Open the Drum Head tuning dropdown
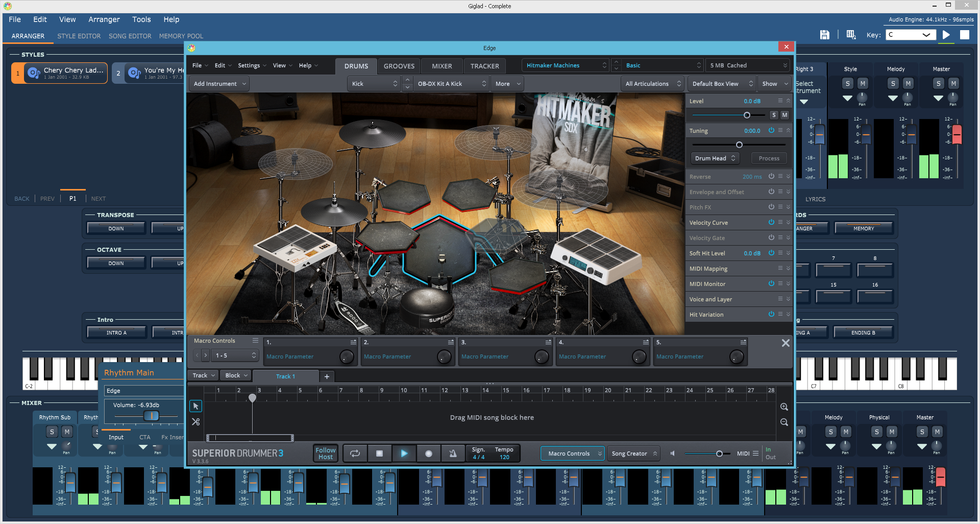Viewport: 980px width, 524px height. pyautogui.click(x=715, y=158)
